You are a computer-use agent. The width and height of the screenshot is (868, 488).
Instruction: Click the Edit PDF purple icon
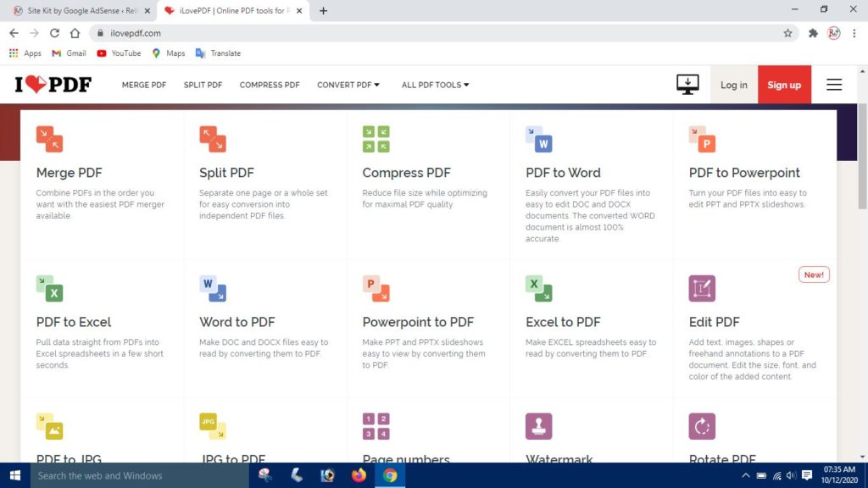(x=702, y=288)
